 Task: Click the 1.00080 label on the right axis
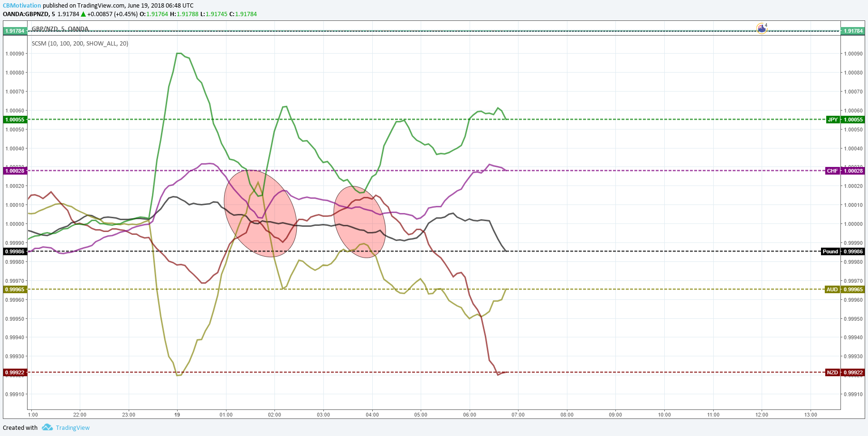point(853,73)
